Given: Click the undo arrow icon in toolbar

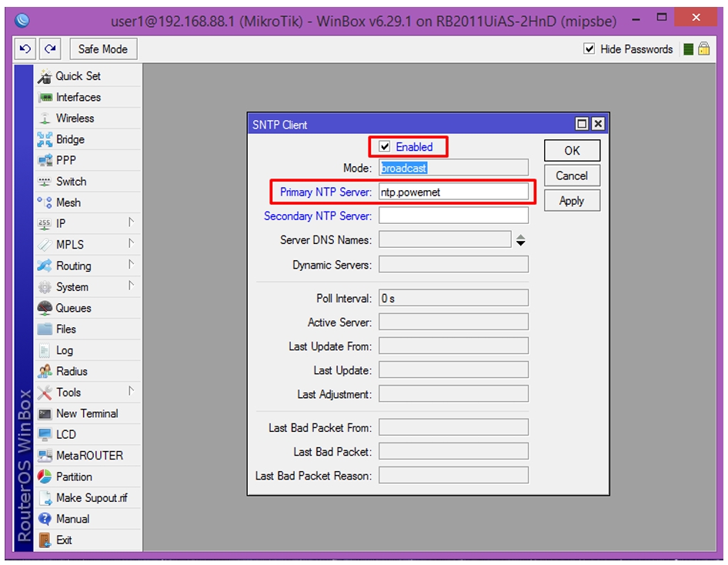Looking at the screenshot, I should 25,48.
